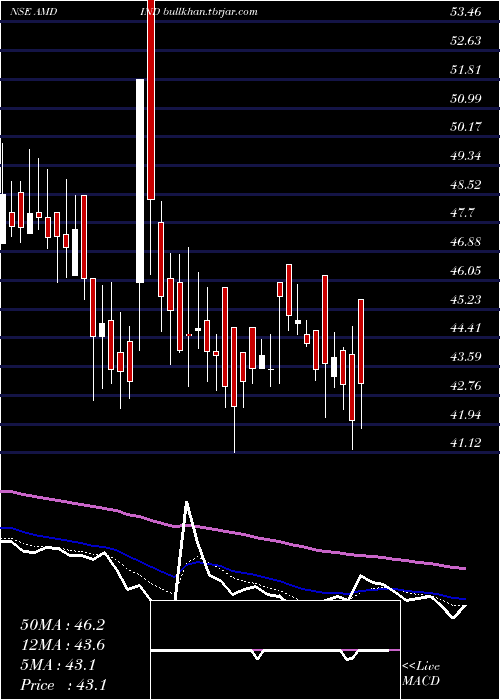The image size is (500, 700).
Task: Click the Price : 43.1 readout
Action: [63, 685]
